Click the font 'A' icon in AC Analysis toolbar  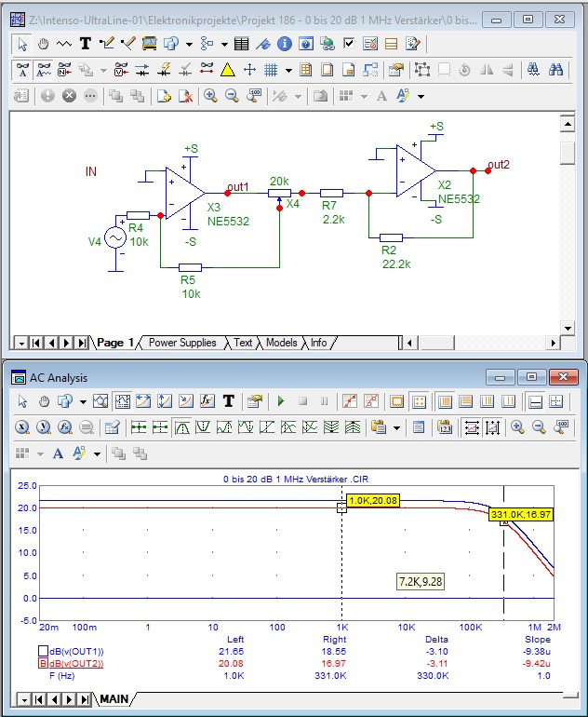pos(58,453)
